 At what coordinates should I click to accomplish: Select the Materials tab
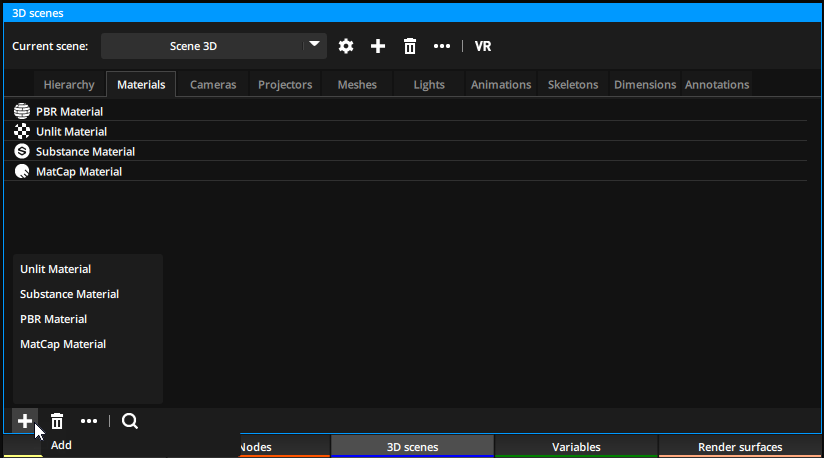coord(141,85)
